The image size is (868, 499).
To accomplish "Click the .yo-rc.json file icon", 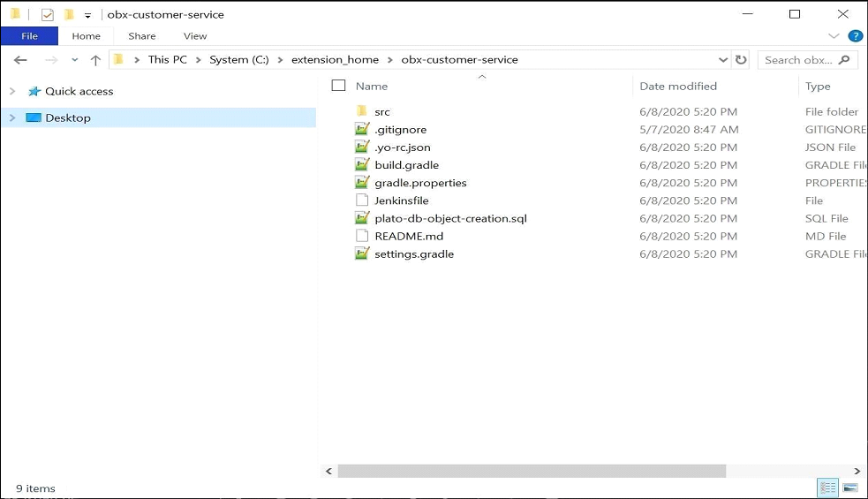I will [x=362, y=147].
